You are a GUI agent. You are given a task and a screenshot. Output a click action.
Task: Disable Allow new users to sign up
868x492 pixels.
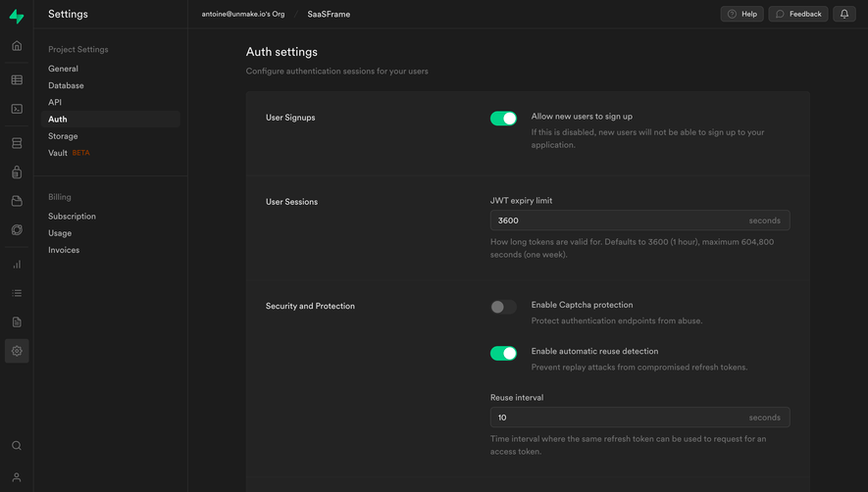click(x=503, y=119)
